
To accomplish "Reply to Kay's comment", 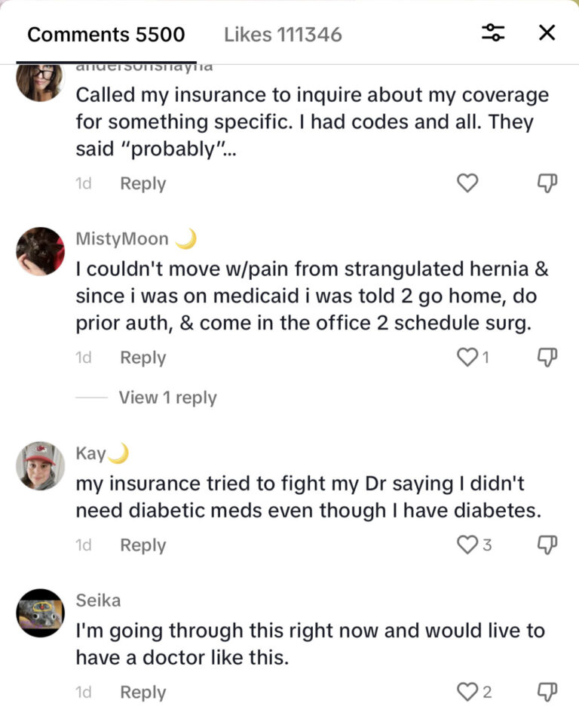I will 142,545.
